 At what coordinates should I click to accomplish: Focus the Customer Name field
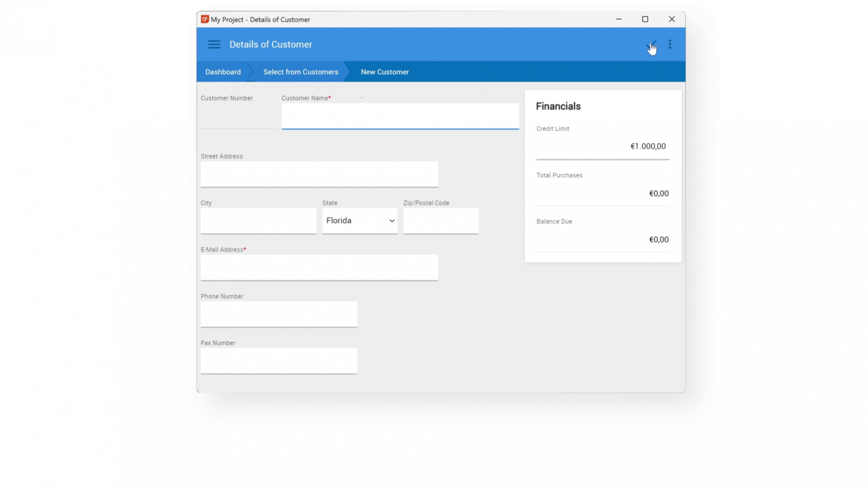click(400, 116)
